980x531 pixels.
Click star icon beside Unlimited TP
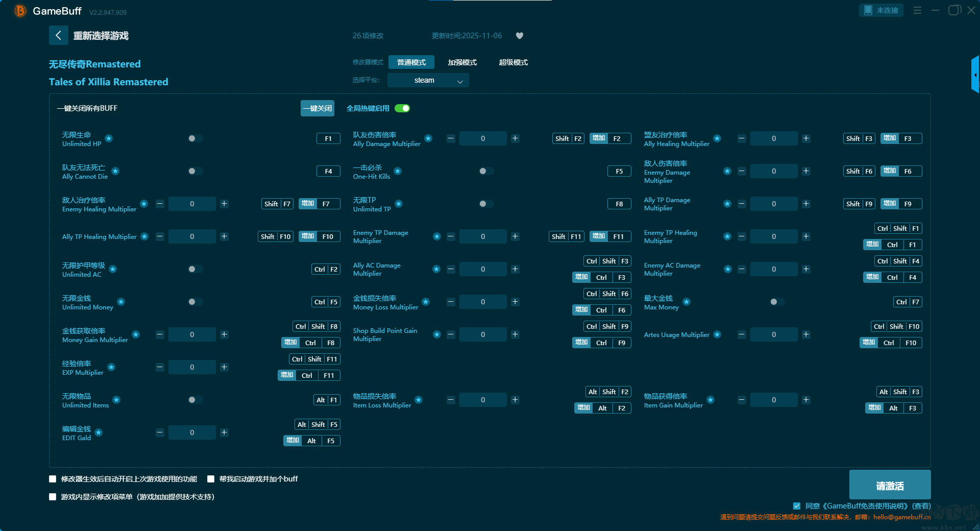[399, 204]
